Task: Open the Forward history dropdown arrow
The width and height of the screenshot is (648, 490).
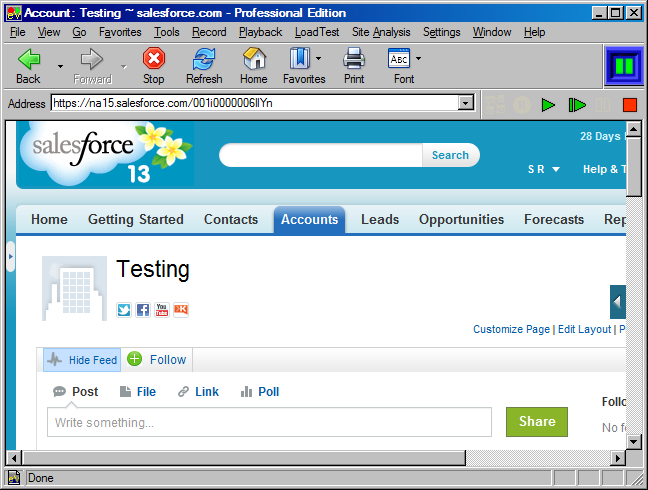Action: pos(124,66)
